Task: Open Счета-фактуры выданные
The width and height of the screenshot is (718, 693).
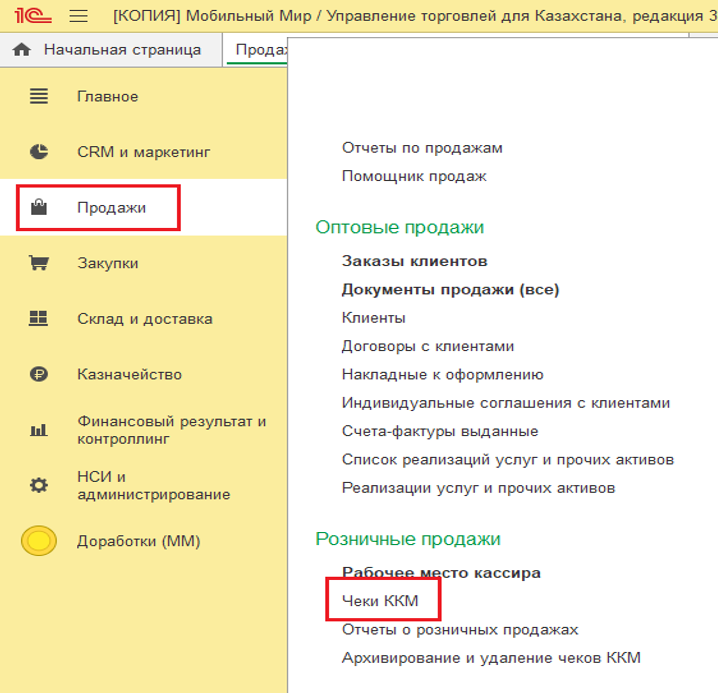Action: tap(440, 431)
